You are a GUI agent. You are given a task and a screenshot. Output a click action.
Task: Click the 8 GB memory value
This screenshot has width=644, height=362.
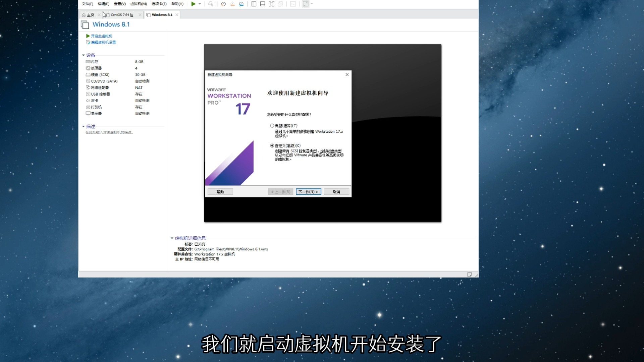click(139, 62)
